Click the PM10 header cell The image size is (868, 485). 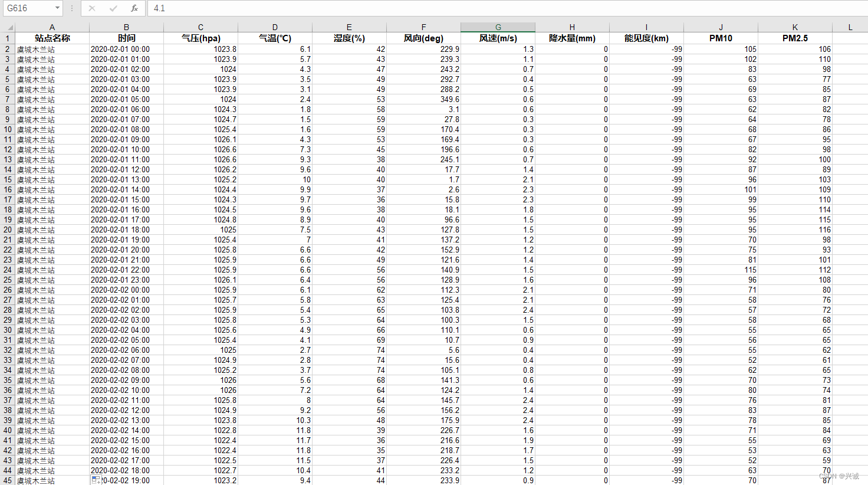coord(721,38)
